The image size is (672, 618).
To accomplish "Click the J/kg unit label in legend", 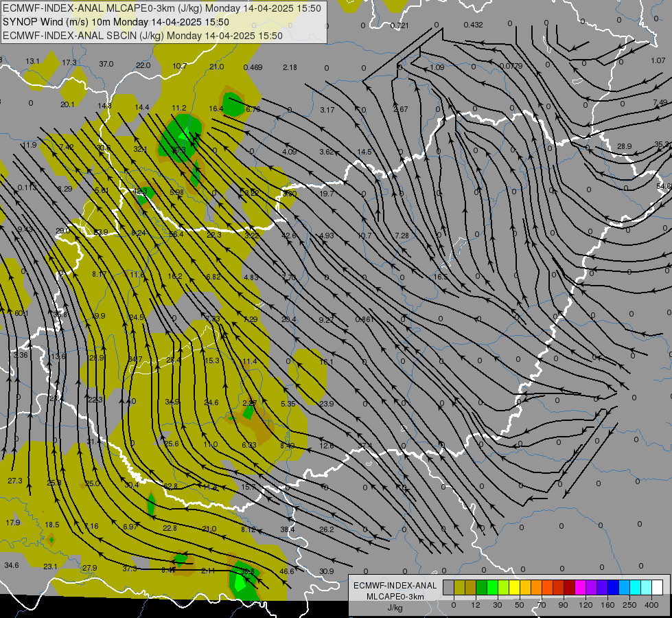I will (395, 608).
